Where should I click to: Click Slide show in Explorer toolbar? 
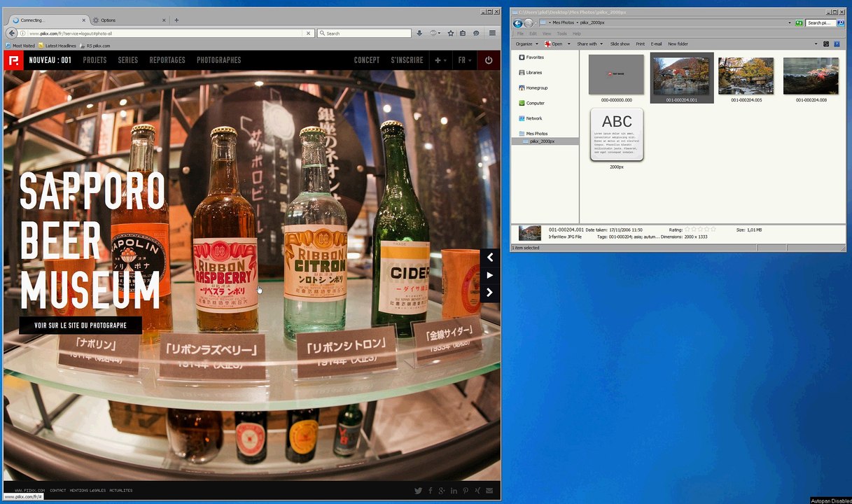tap(620, 44)
